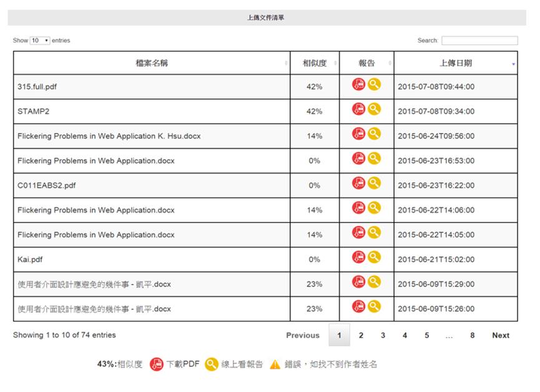
Task: View online report for 2015-06-22T14:05:00 row
Action: click(374, 232)
